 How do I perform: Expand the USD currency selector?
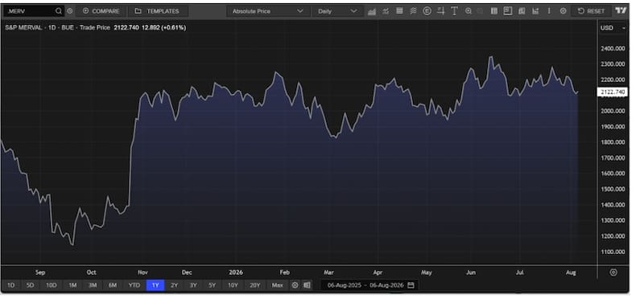(x=613, y=28)
